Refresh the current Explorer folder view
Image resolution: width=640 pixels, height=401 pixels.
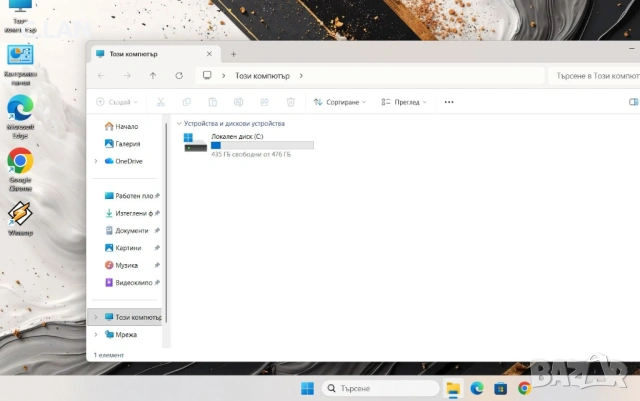click(179, 75)
